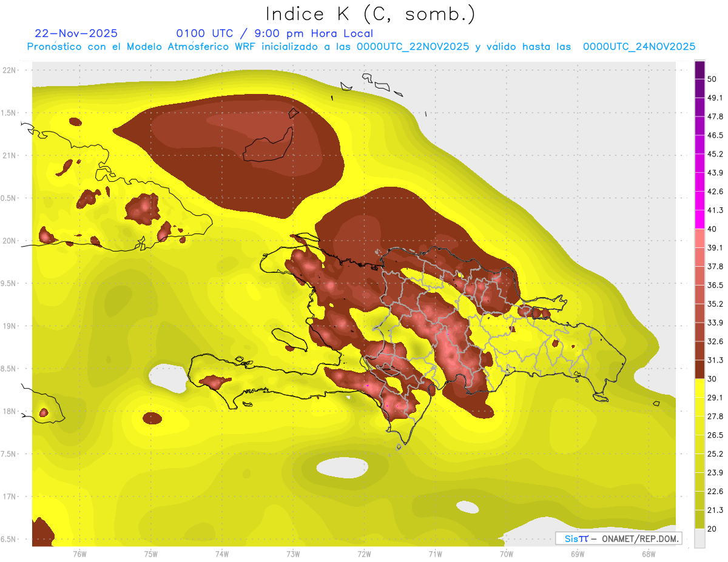Viewport: 728px width, 562px height.
Task: Click the "68W" longitude axis label
Action: tap(649, 554)
